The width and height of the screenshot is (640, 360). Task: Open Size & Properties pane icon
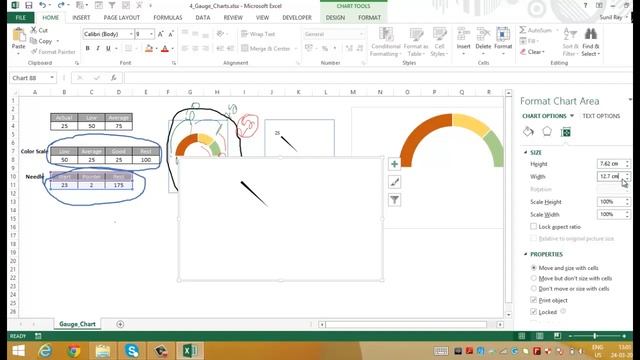click(566, 132)
